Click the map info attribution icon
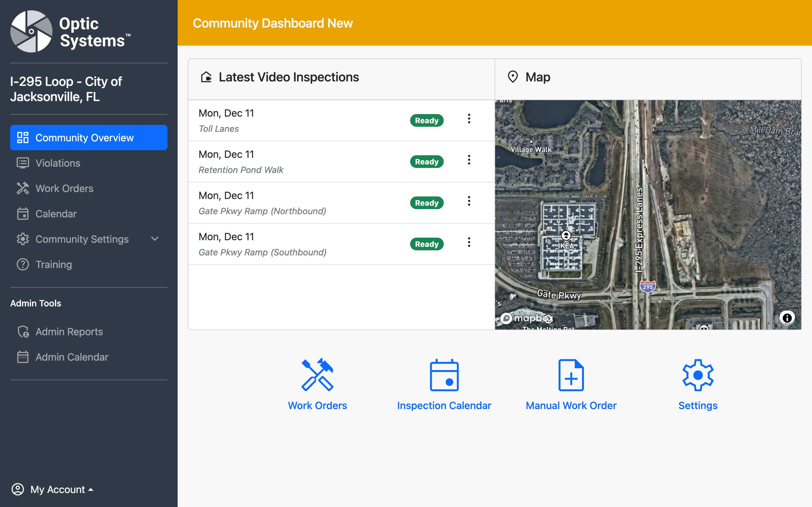Screen dimensions: 812x507 [787, 318]
